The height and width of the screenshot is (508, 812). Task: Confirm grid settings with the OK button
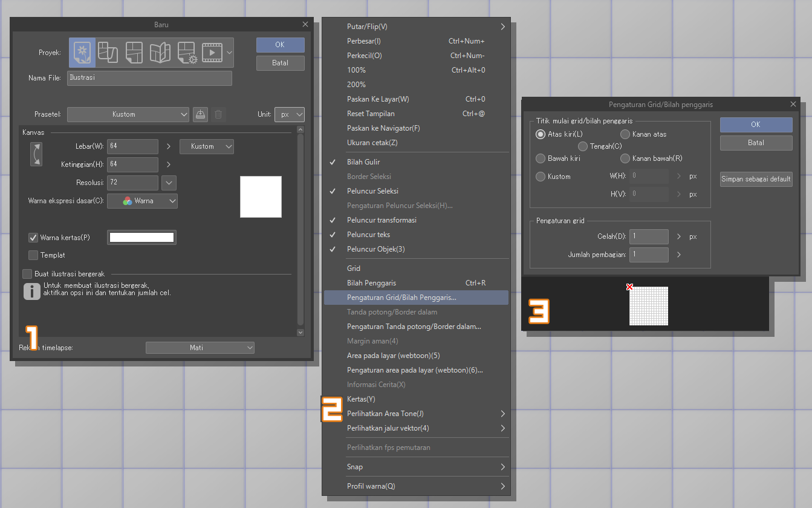tap(756, 125)
